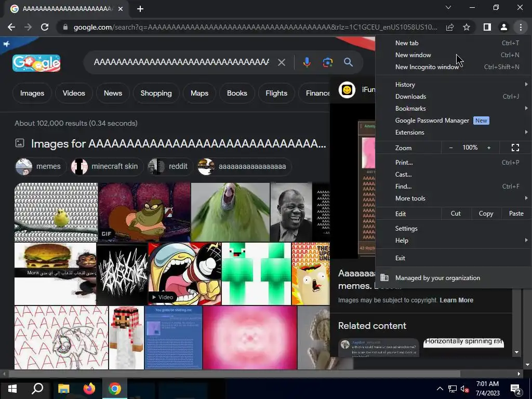
Task: Expand the History submenu
Action: coord(453,85)
